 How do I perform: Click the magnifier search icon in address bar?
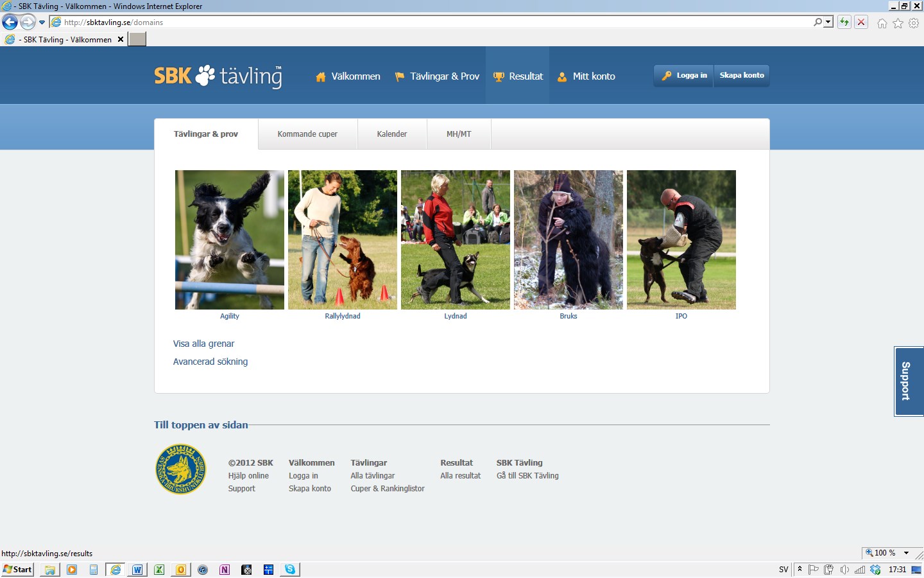(817, 22)
